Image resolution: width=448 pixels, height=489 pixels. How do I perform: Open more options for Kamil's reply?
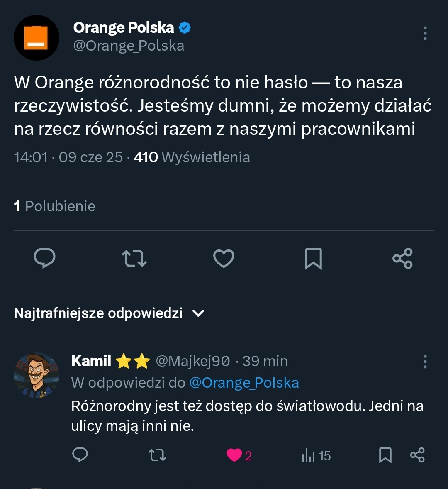pyautogui.click(x=425, y=362)
